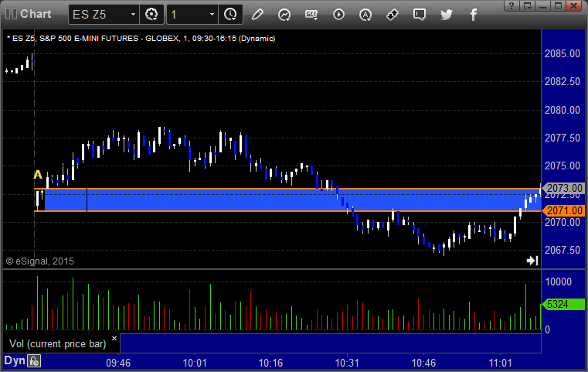Share chart via the Twitter icon
Screen dimensions: 588x372
pos(447,15)
